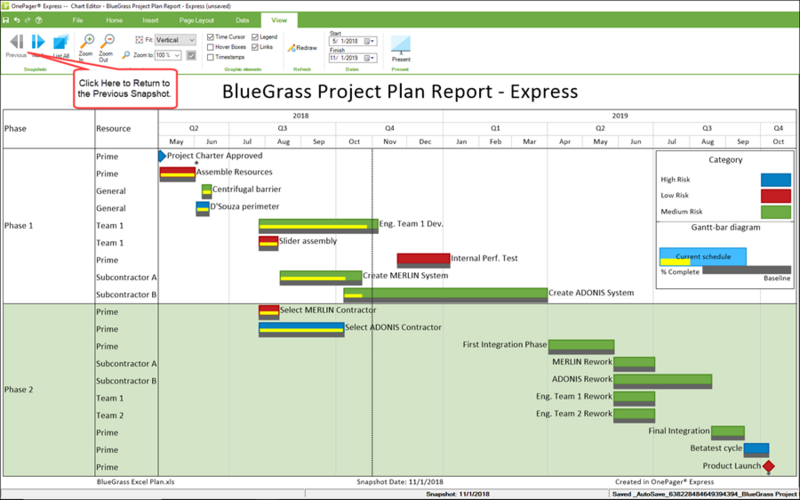The image size is (800, 500).
Task: Enable the Timestamps checkbox
Action: [210, 57]
